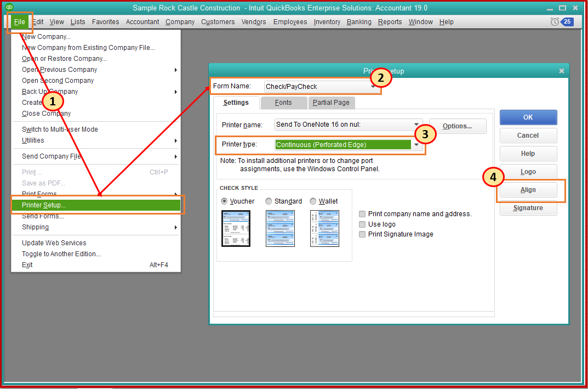The width and height of the screenshot is (588, 389).
Task: Open the Customers menu
Action: [x=218, y=22]
